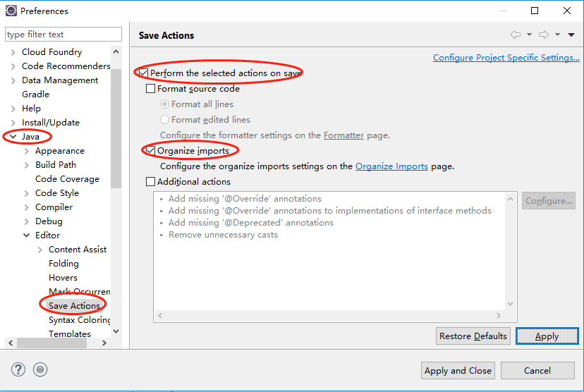
Task: Click the round icon beside Help
Action: click(40, 369)
